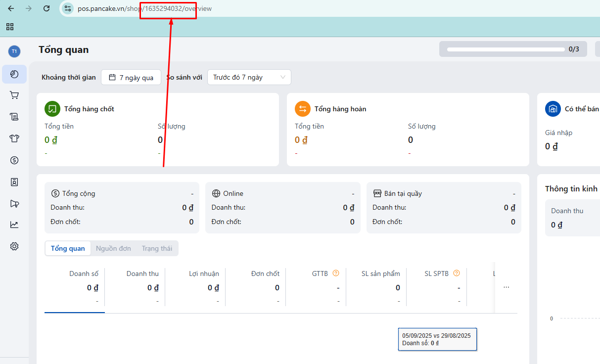Select the GTTB metric column
This screenshot has width=600, height=364.
[316, 287]
